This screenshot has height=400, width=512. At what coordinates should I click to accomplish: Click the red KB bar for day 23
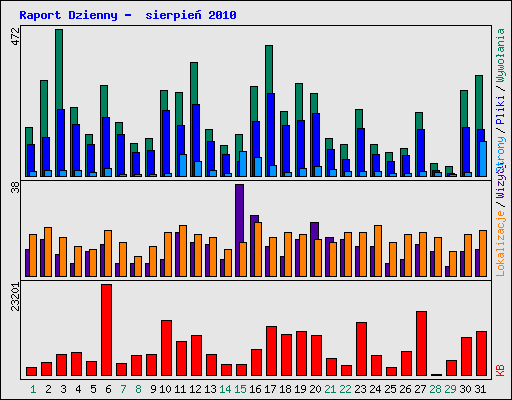pyautogui.click(x=361, y=349)
